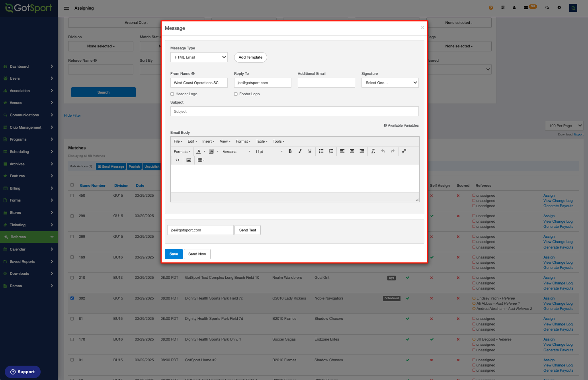This screenshot has width=588, height=380.
Task: Open the apps grid icon in header
Action: click(x=503, y=8)
